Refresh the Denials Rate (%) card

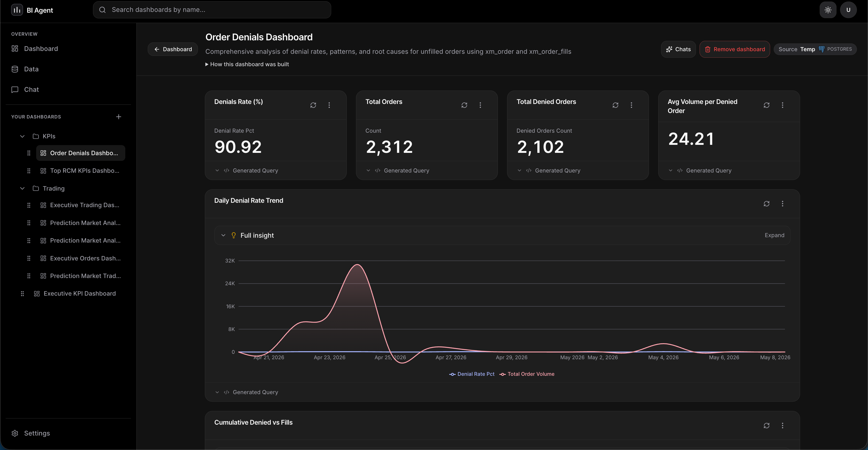313,105
